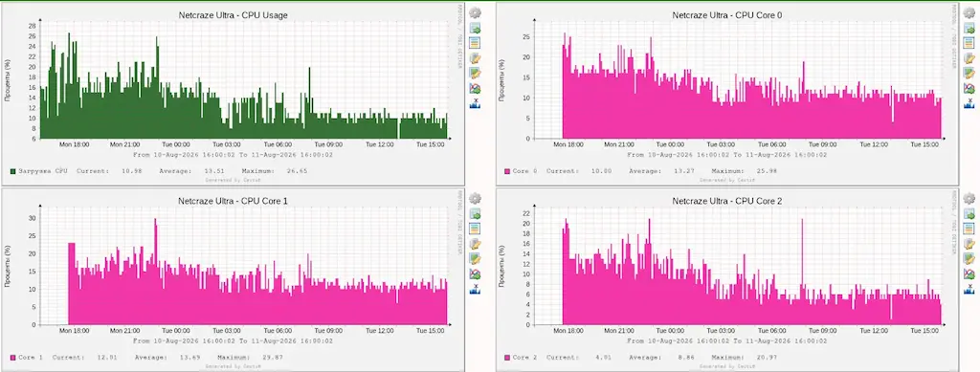
Task: Open gear utilities icon beside CPU Usage graph
Action: pos(475,12)
